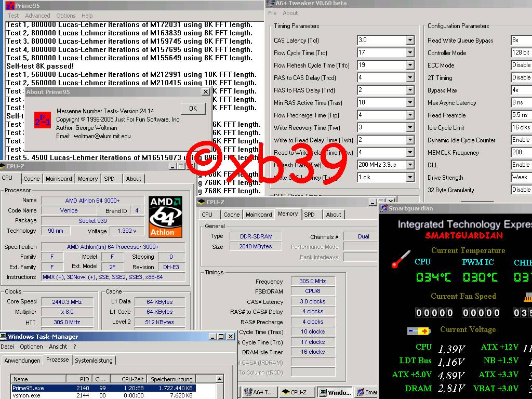Sort by Speichernutzung column header
This screenshot has width=532, height=399.
pyautogui.click(x=171, y=379)
